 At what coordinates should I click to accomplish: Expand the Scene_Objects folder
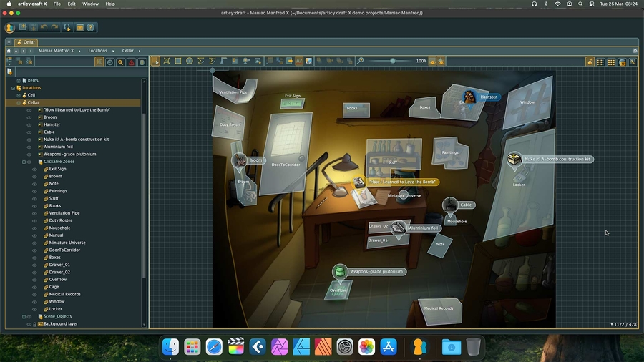[24, 316]
